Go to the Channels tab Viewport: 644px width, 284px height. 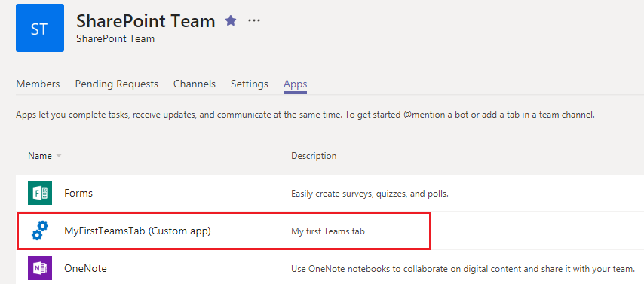(195, 84)
